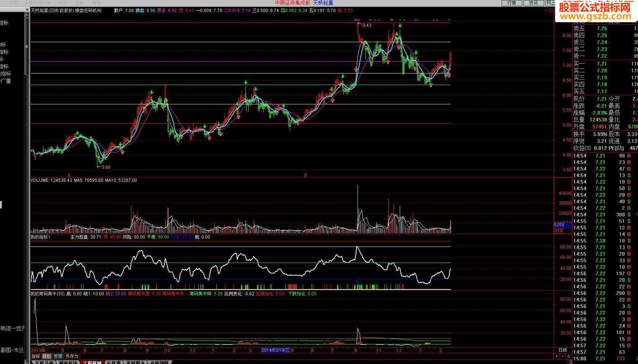The height and width of the screenshot is (364, 638).
Task: Click the 我的指标1 panel label
Action: click(40, 237)
